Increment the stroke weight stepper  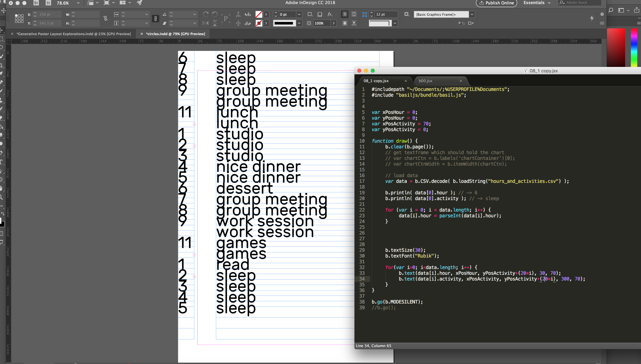[276, 13]
